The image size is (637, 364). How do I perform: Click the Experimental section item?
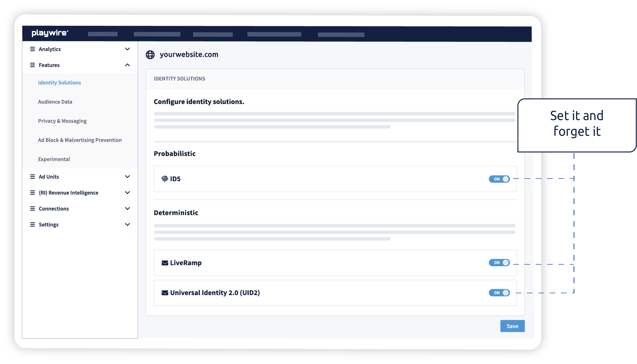point(53,159)
